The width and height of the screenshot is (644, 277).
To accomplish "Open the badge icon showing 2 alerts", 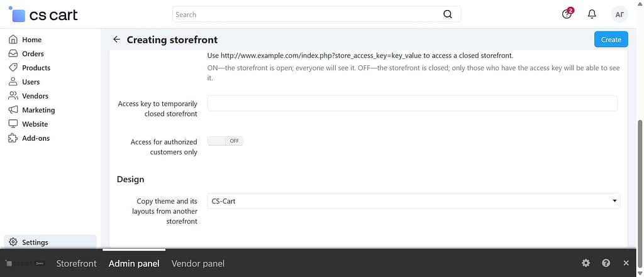I will (567, 14).
